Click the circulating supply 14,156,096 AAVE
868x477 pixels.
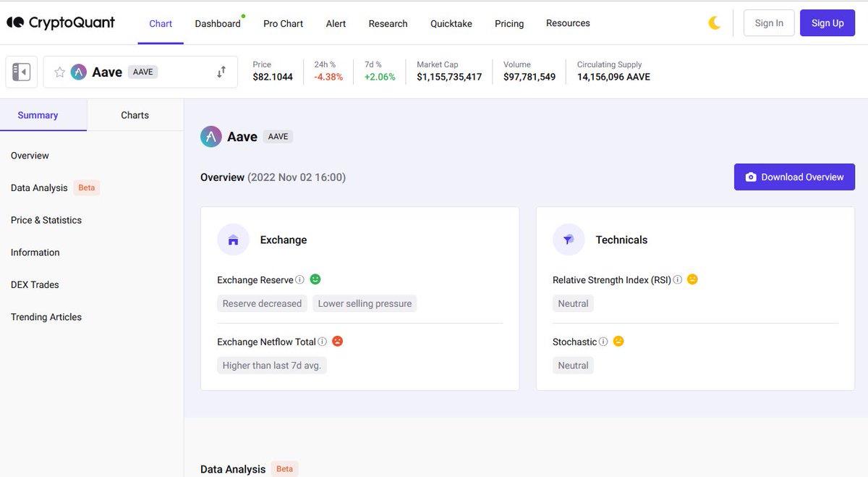pos(613,77)
